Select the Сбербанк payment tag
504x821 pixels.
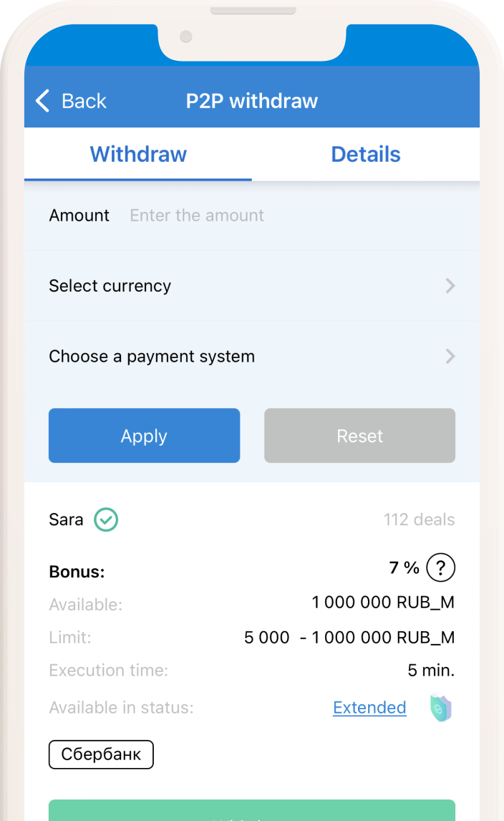[101, 754]
